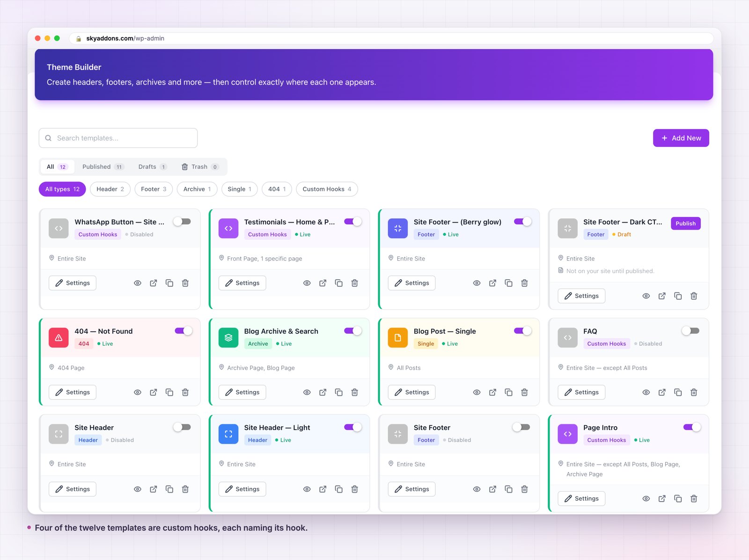
Task: Click the trash icon on Blog Post Single
Action: 524,393
